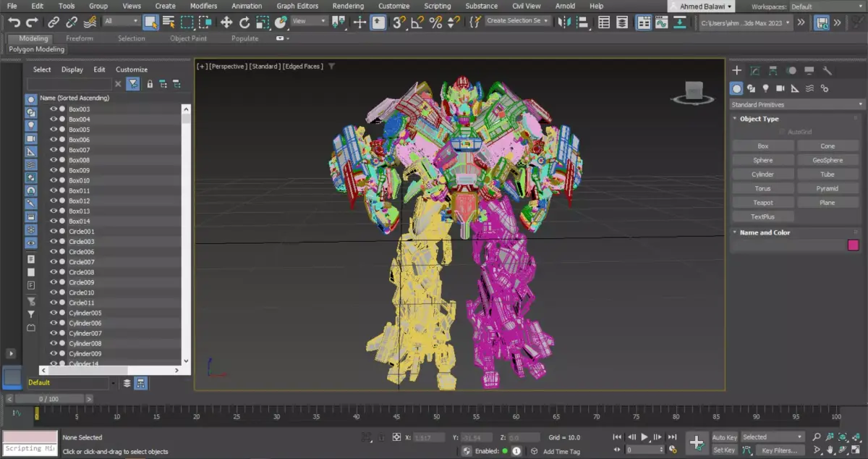
Task: Click the Mirror tool icon
Action: click(x=564, y=22)
